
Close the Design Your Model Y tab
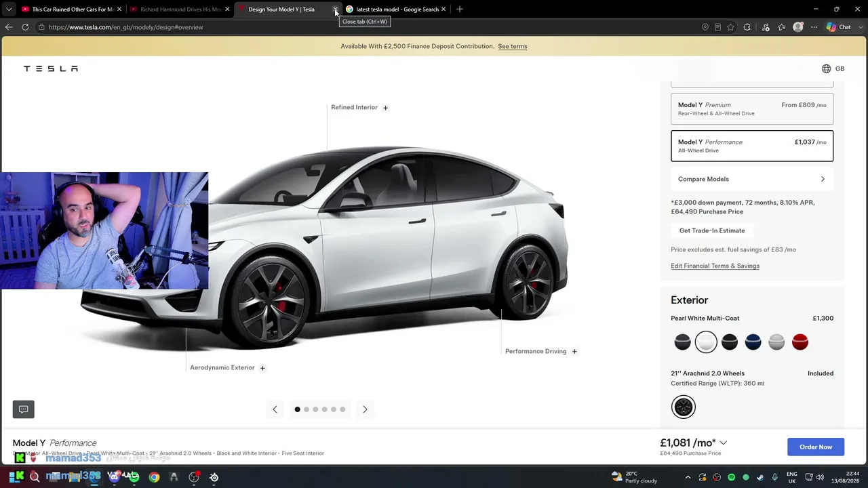[335, 9]
